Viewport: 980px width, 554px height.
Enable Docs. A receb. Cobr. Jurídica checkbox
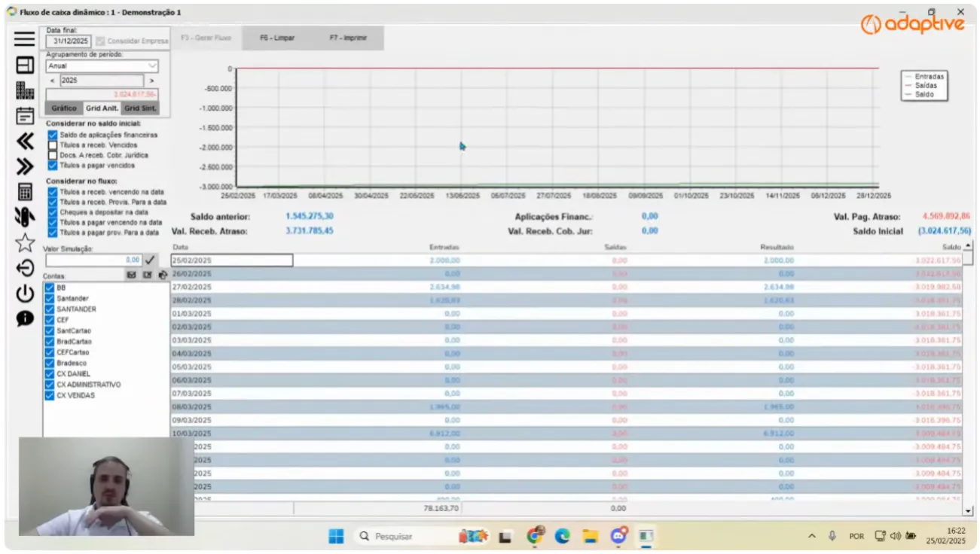pyautogui.click(x=52, y=155)
